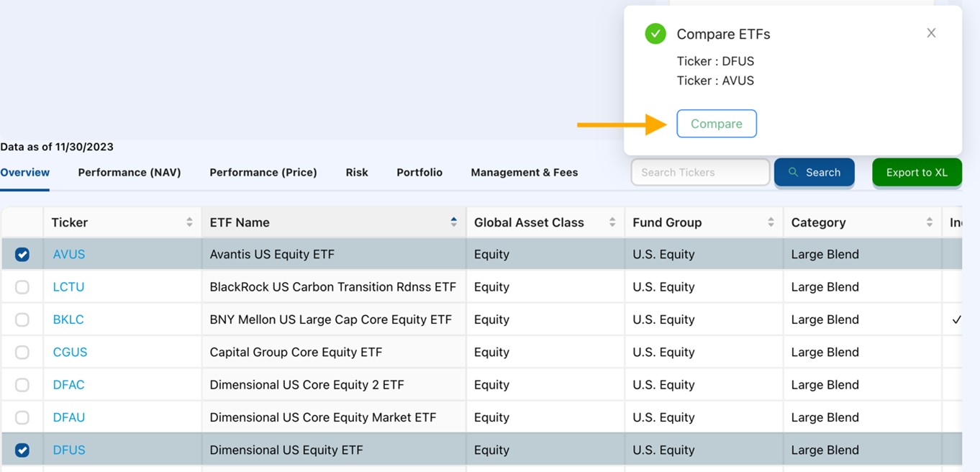Click the magnifier icon in Search button
The height and width of the screenshot is (472, 980).
pyautogui.click(x=793, y=173)
